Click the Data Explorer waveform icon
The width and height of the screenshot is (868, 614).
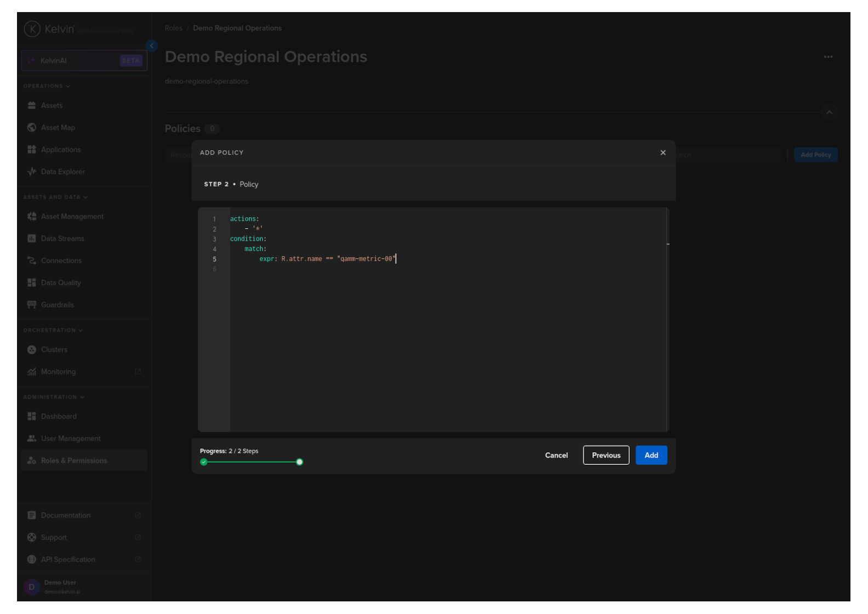(x=32, y=172)
